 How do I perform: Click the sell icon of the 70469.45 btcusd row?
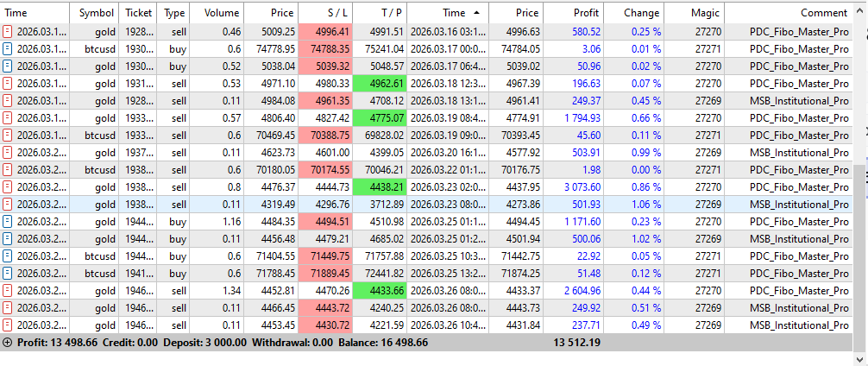coord(8,136)
